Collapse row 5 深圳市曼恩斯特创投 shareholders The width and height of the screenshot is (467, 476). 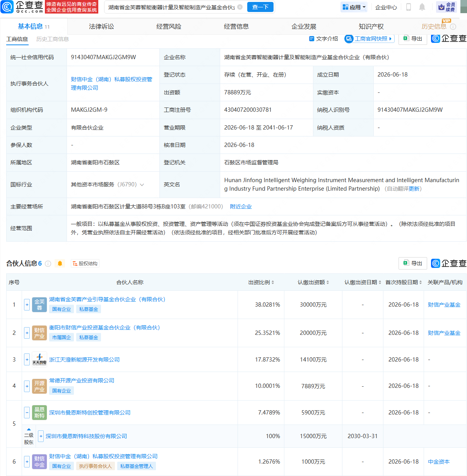pos(27,413)
